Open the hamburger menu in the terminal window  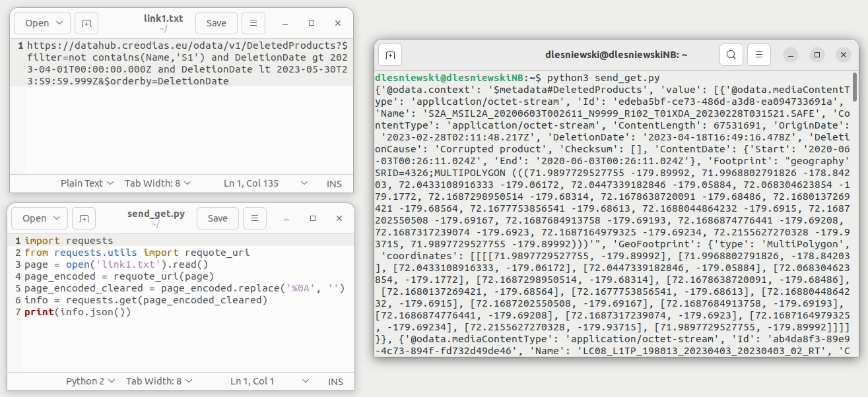point(758,55)
